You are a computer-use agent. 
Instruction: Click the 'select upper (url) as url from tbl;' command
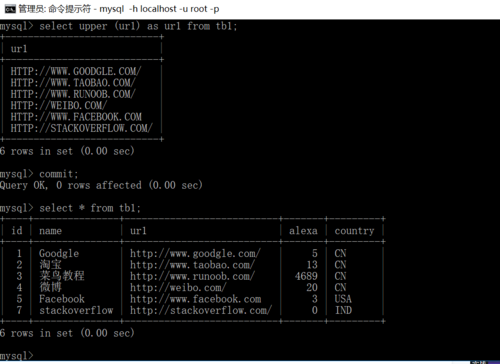coord(138,26)
